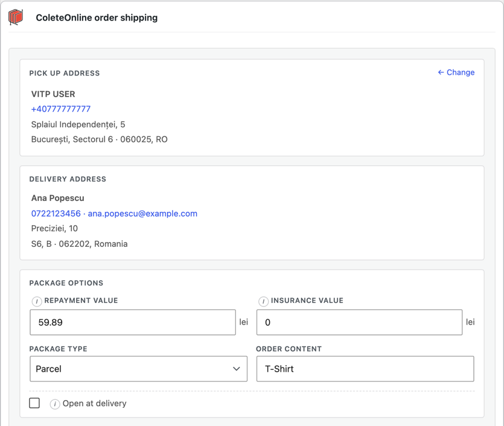Click the Package Options heading
Image resolution: width=504 pixels, height=426 pixels.
tap(66, 283)
